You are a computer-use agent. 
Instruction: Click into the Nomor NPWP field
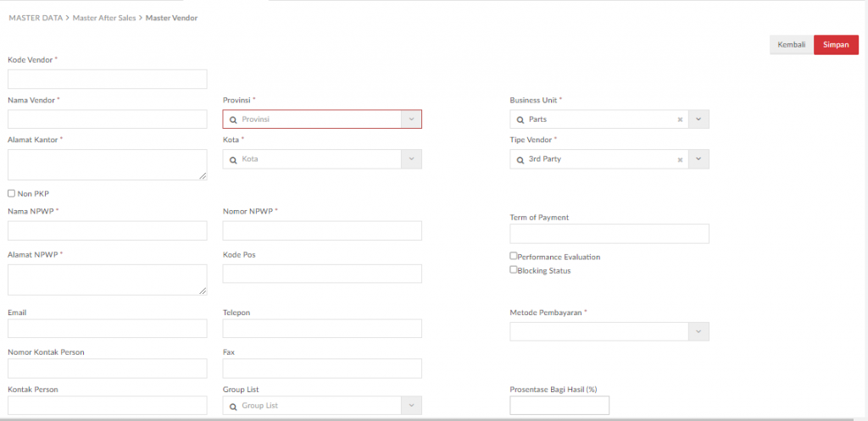322,231
